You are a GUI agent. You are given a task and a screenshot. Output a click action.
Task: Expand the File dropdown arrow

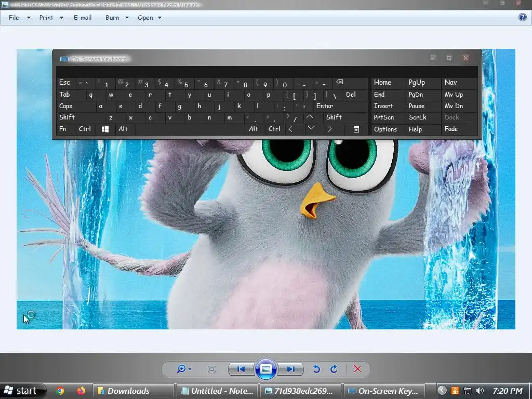pyautogui.click(x=29, y=18)
